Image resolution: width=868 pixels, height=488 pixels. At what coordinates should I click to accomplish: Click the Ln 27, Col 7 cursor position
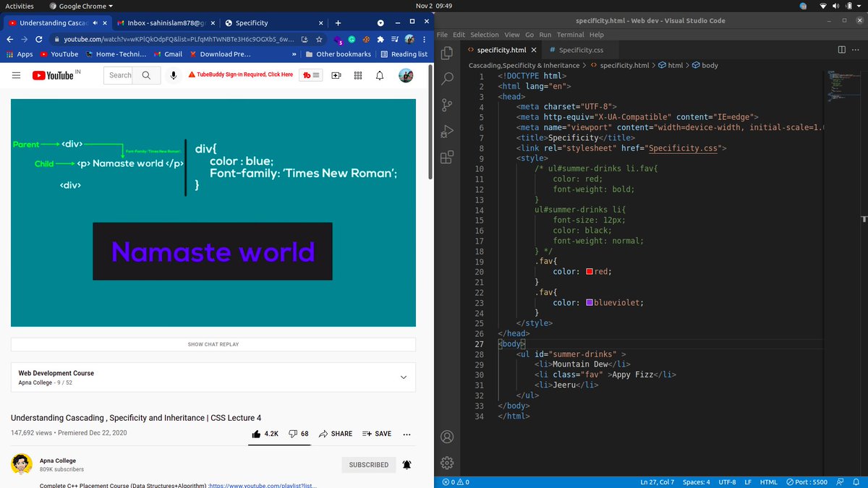(x=658, y=482)
